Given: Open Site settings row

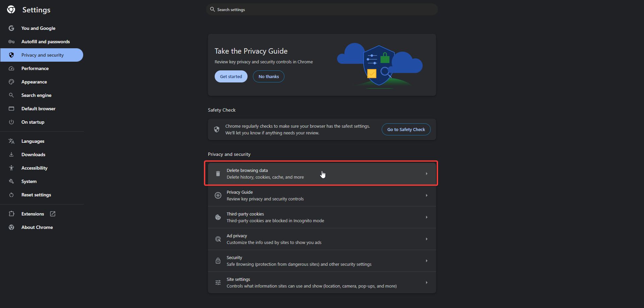Looking at the screenshot, I should tap(322, 283).
